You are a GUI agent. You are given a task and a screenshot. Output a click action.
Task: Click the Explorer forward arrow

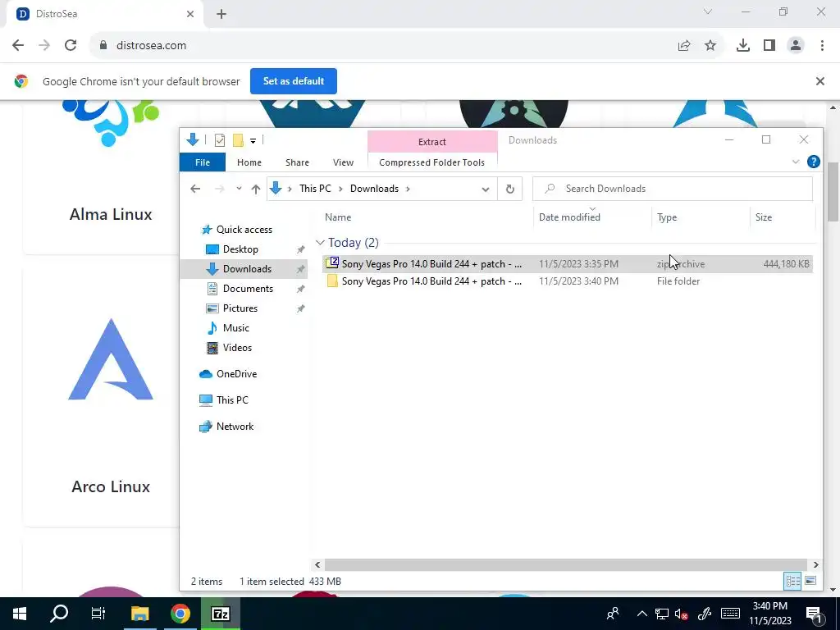click(x=220, y=189)
